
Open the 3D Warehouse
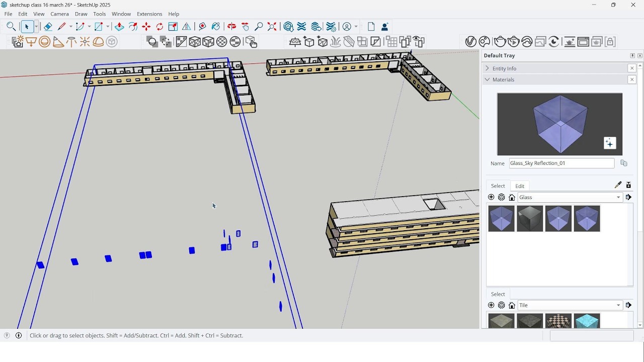(288, 27)
